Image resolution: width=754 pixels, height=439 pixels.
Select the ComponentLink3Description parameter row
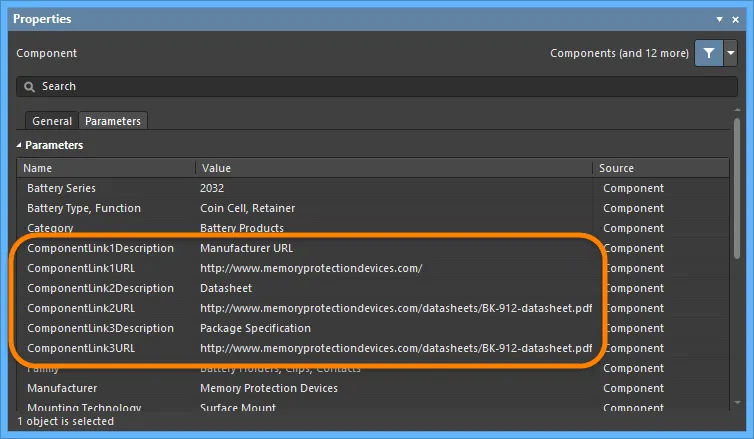click(100, 328)
